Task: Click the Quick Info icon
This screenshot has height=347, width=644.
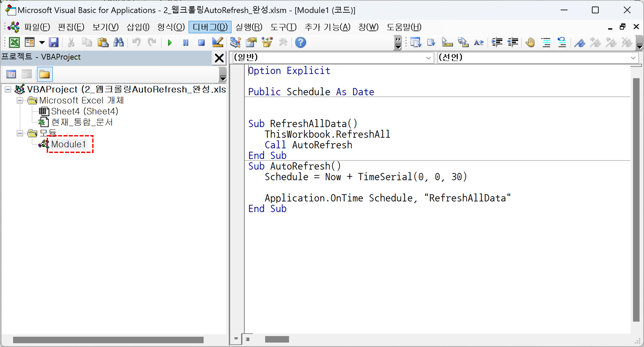Action: pos(447,42)
